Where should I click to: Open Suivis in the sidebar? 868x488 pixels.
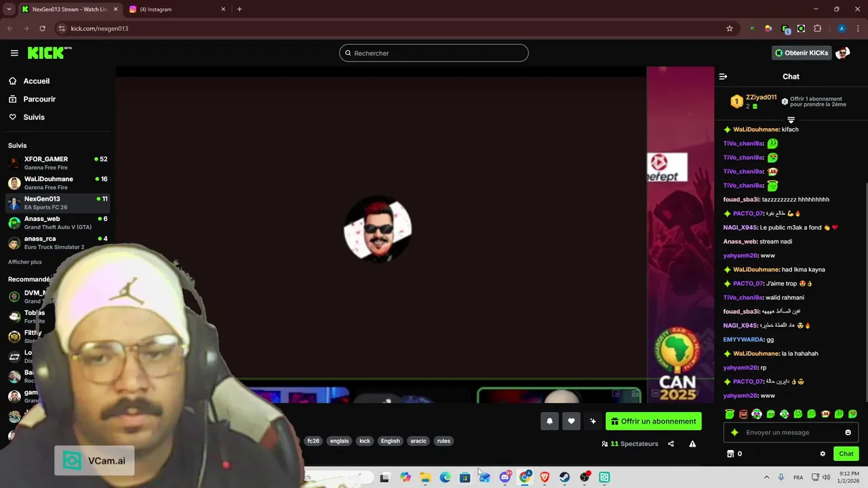click(34, 117)
